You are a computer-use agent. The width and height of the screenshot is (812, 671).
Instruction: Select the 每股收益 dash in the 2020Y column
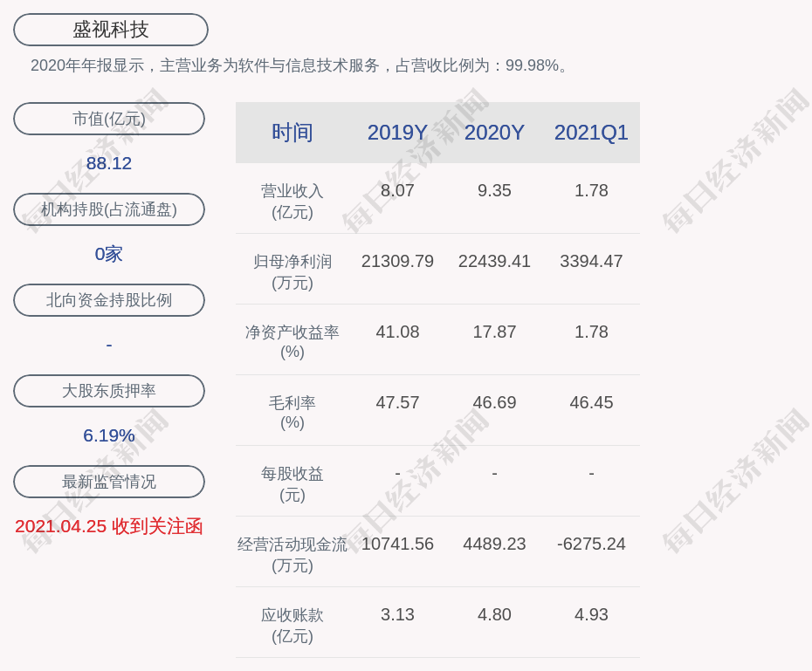[494, 474]
